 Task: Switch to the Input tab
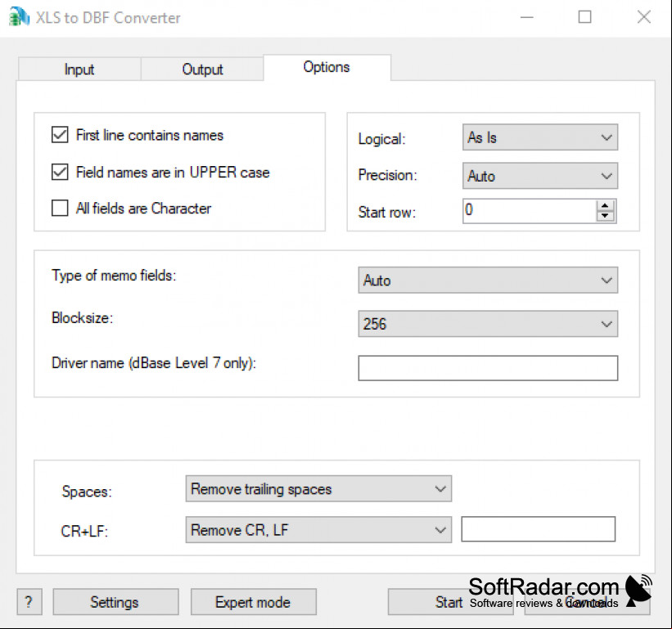coord(79,69)
